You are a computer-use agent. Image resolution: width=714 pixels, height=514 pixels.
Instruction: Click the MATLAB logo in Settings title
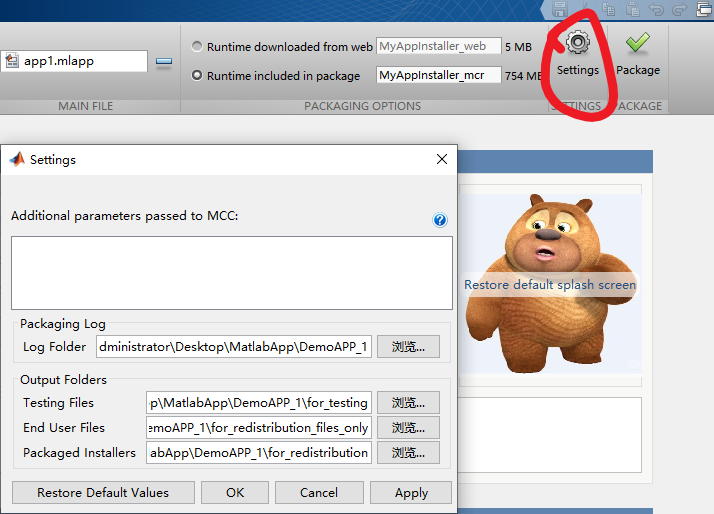coord(17,159)
